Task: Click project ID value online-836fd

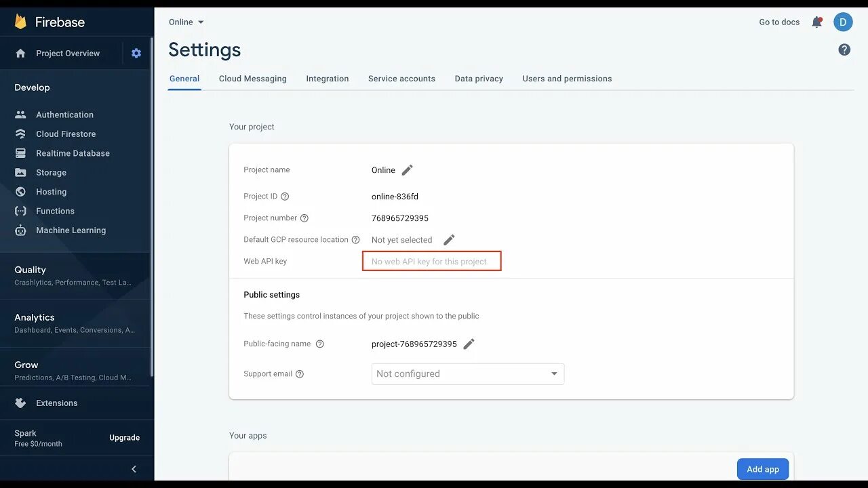Action: 395,197
